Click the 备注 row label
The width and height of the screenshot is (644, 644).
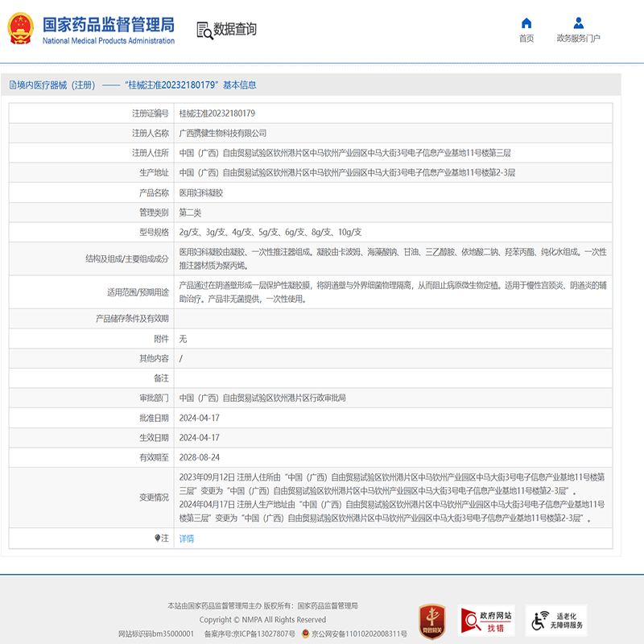(161, 378)
